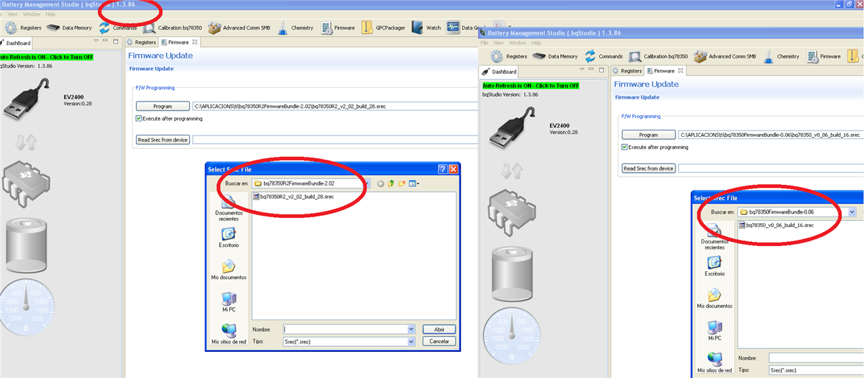Open Documentos recientes in FirmwareBundle-2.02 dialog
Viewport: 868px width, 378px height.
click(x=228, y=209)
